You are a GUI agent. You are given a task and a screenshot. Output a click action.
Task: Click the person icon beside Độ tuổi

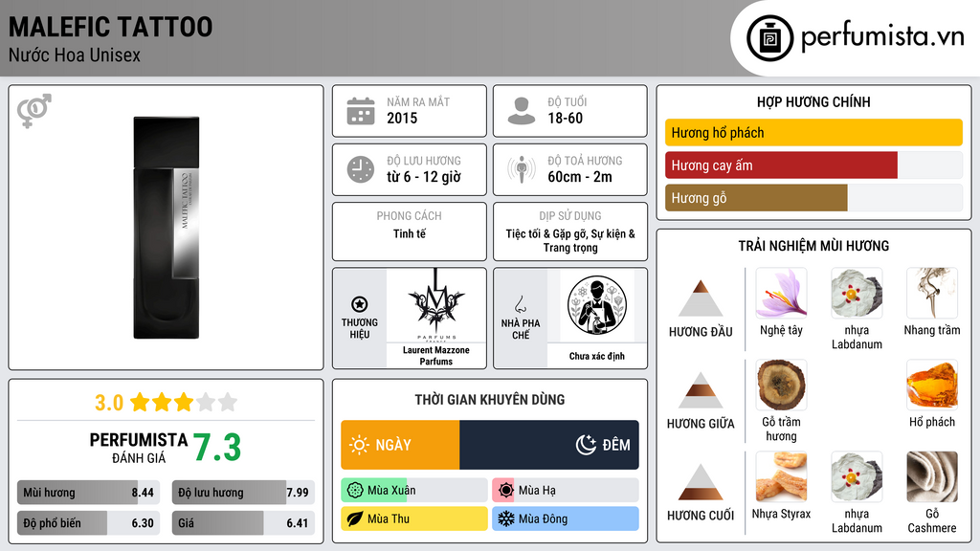click(x=522, y=111)
